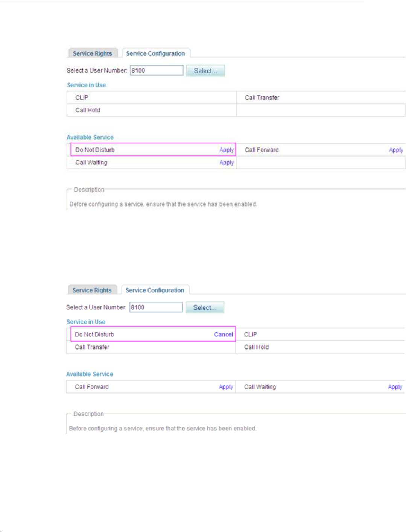
Task: Click the lower Select... button
Action: (205, 307)
